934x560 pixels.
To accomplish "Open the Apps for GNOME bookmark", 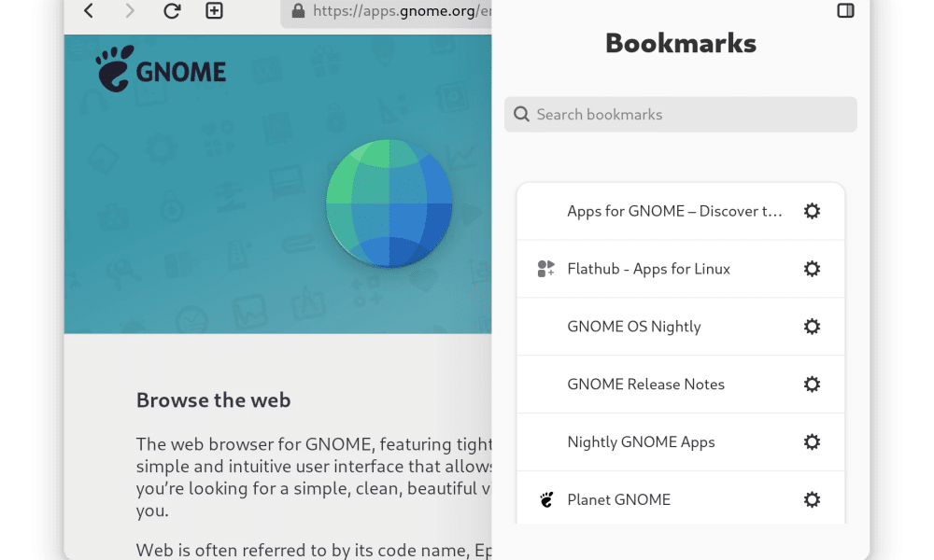I will (680, 211).
